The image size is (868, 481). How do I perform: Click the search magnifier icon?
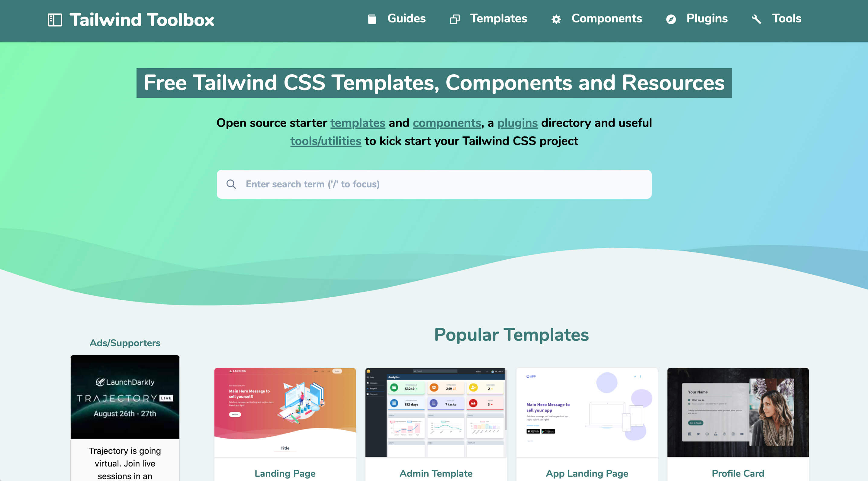pyautogui.click(x=231, y=184)
